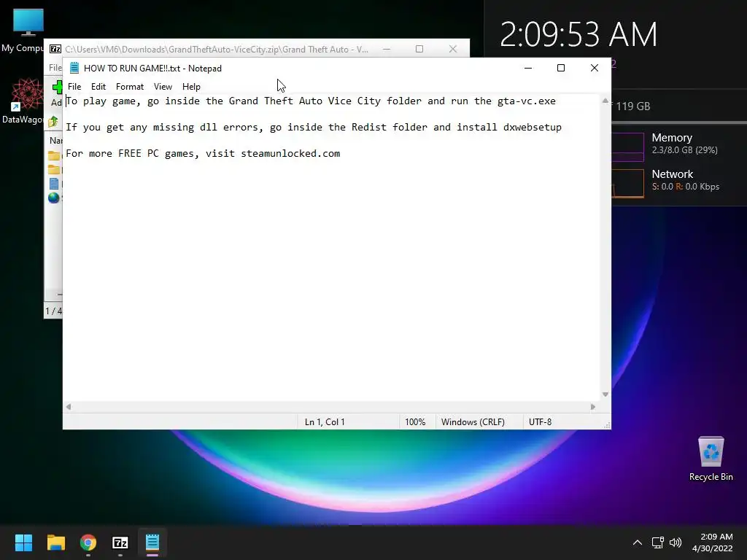Open the Notepad Edit menu
Screen dimensions: 747x560
98,87
